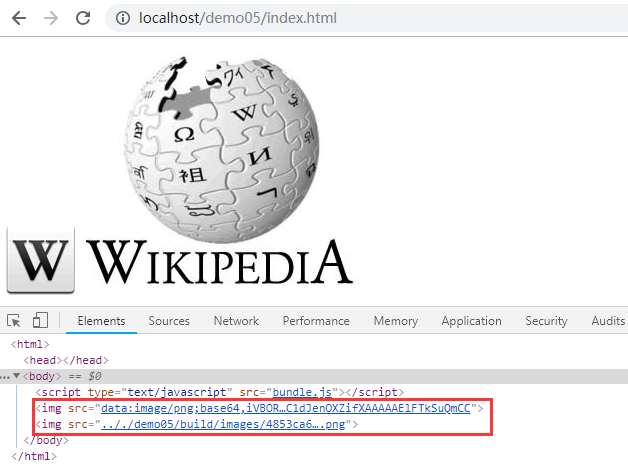Viewport: 628px width, 464px height.
Task: Open the data:image/png;base64 src link
Action: 286,408
